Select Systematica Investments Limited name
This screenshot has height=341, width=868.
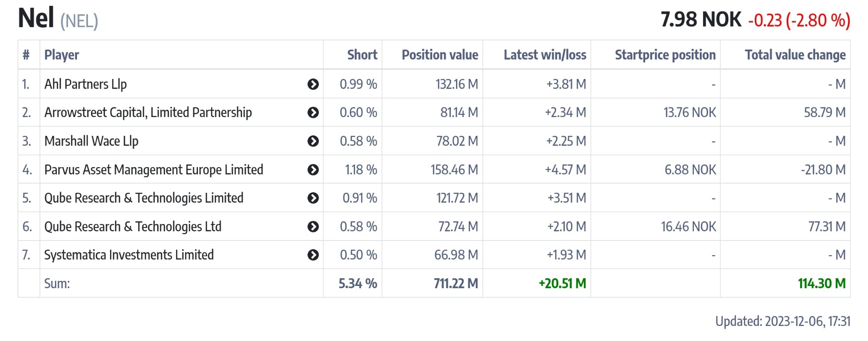(129, 255)
